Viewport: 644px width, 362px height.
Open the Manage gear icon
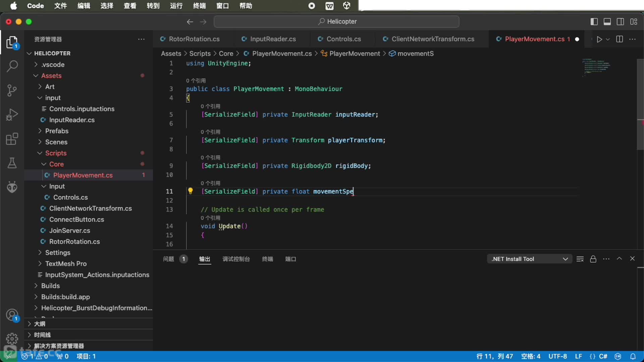pyautogui.click(x=12, y=339)
